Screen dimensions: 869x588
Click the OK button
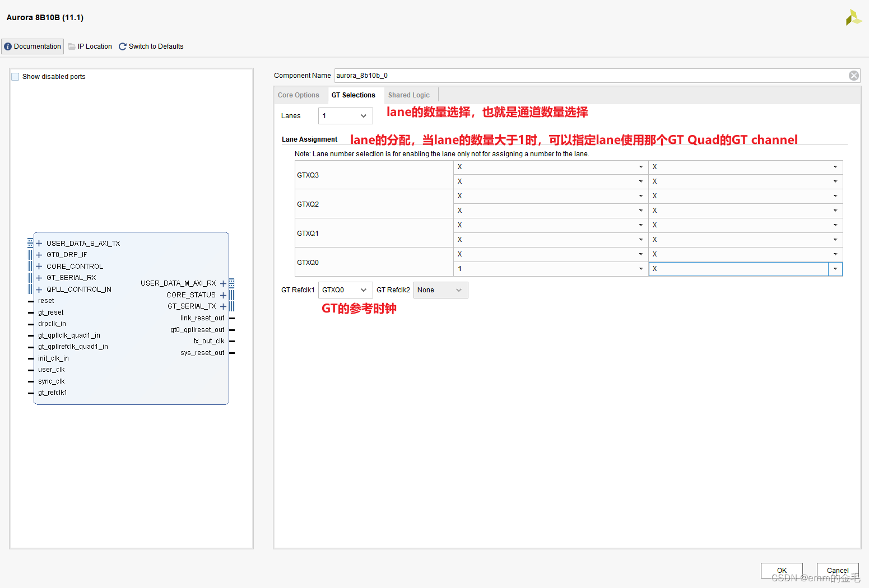781,570
